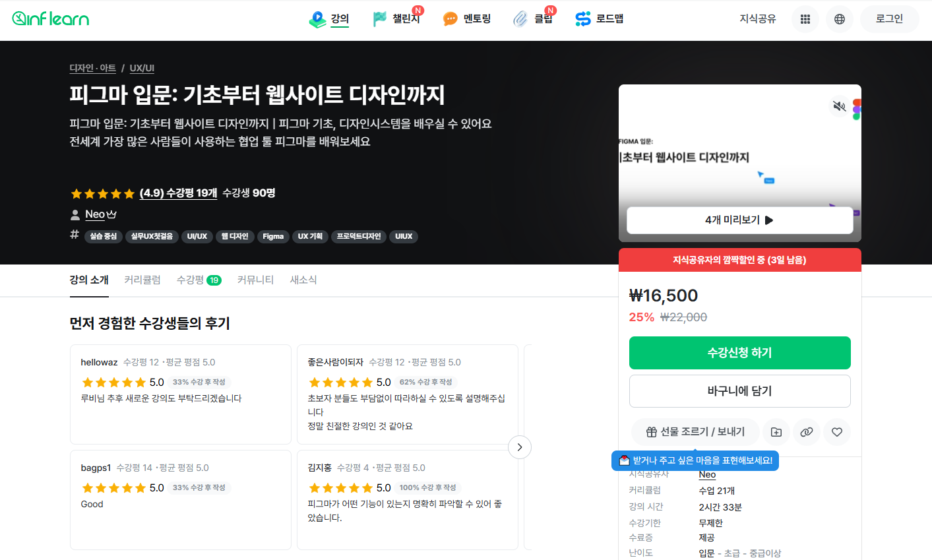
Task: Open the hellowaz review card
Action: tap(181, 394)
